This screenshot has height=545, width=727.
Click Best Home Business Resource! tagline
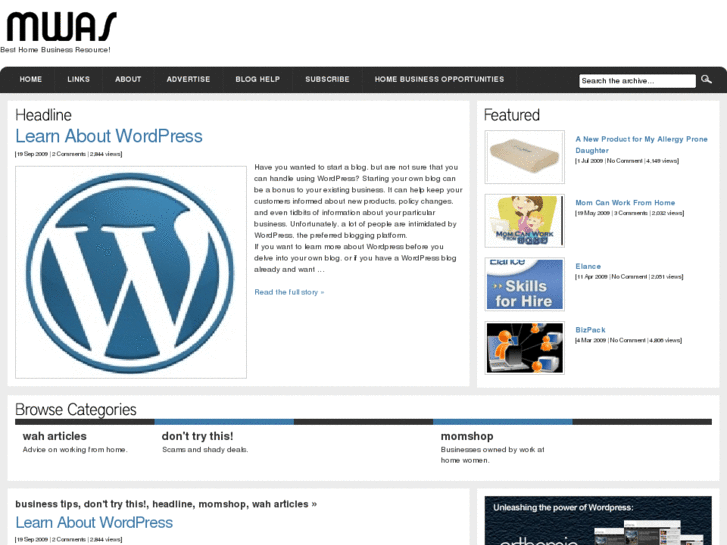(55, 50)
